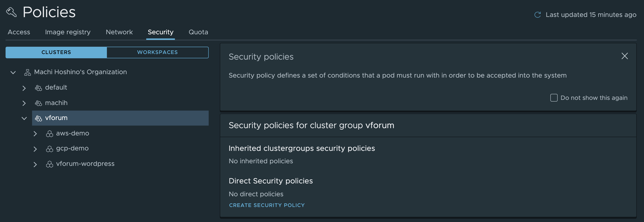Screen dimensions: 644x222
Task: Click the machih cluster group icon
Action: 38,103
